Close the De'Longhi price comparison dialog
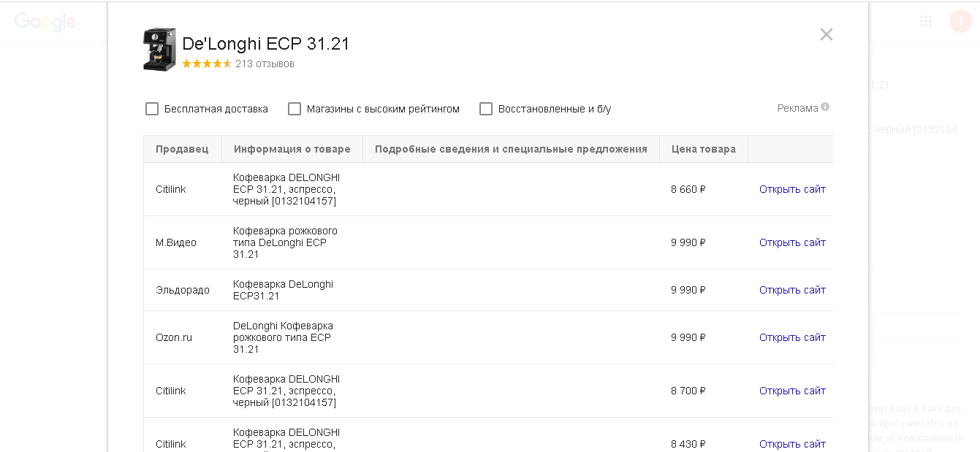The width and height of the screenshot is (980, 452). [827, 34]
